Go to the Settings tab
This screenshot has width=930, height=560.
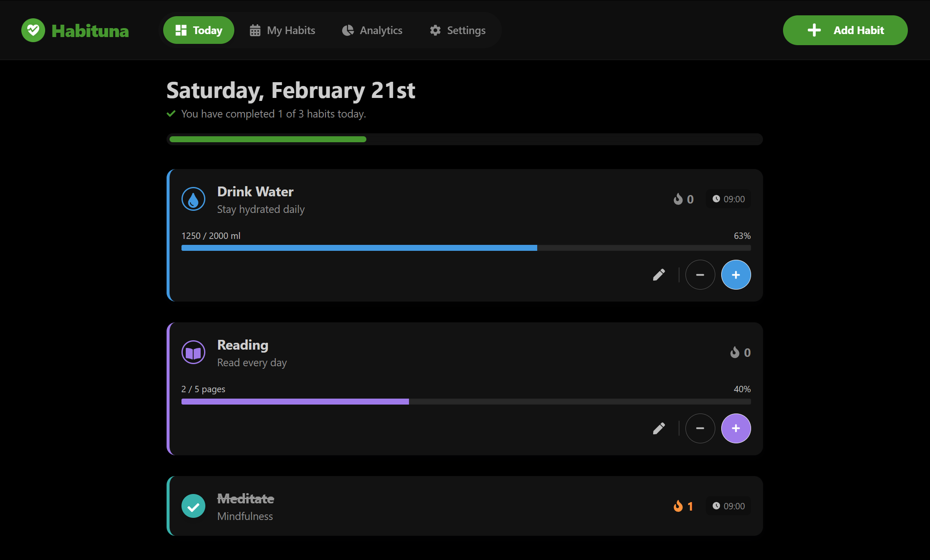458,30
